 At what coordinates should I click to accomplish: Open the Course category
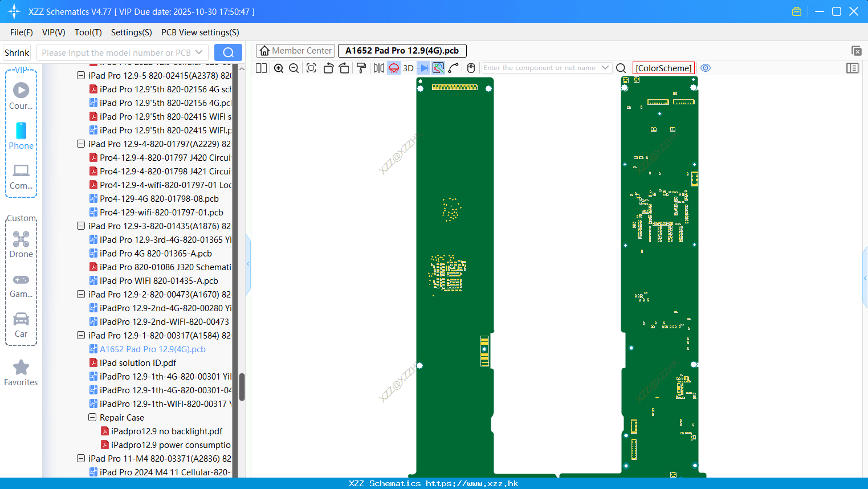(21, 96)
